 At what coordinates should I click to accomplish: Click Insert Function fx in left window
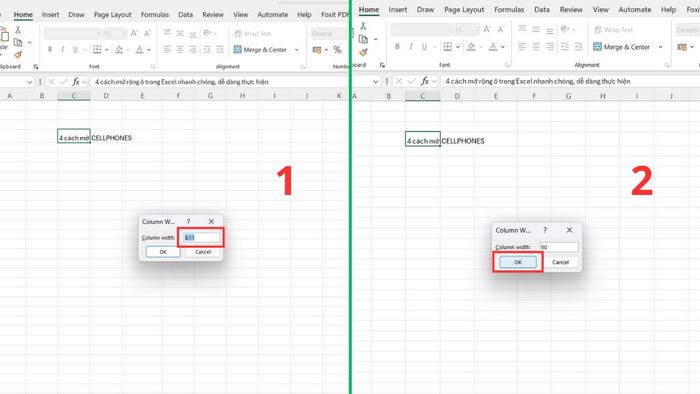pyautogui.click(x=76, y=82)
